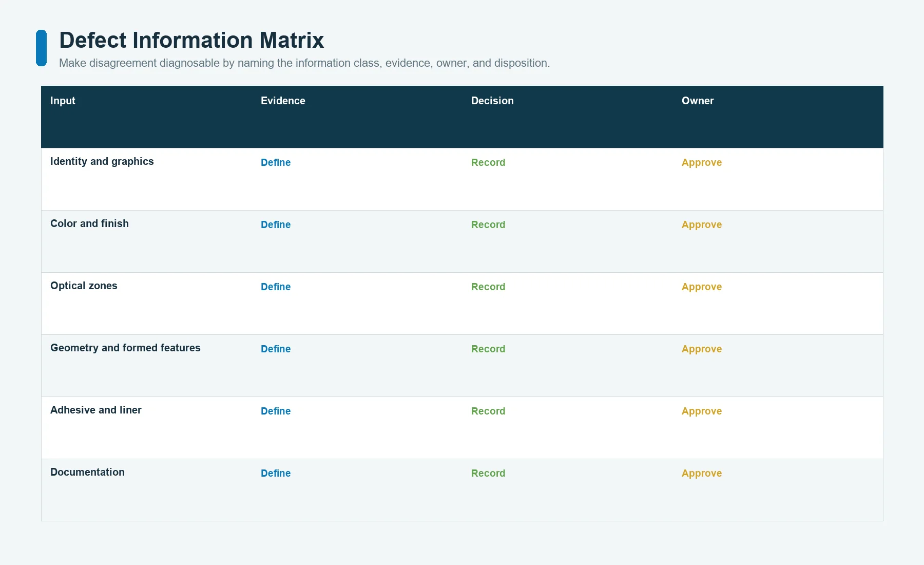Click the subtitle about making disagreement diagnosable
This screenshot has height=565, width=924.
click(x=304, y=63)
